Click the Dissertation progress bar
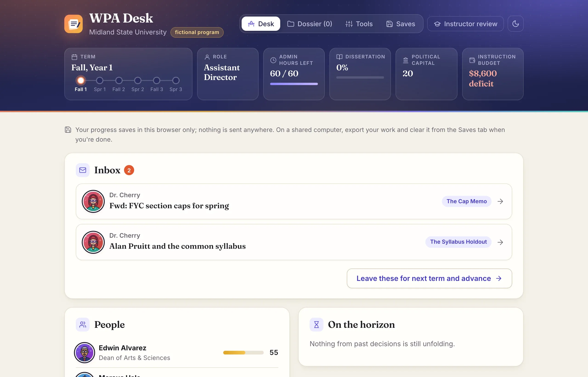The image size is (588, 377). click(x=360, y=78)
